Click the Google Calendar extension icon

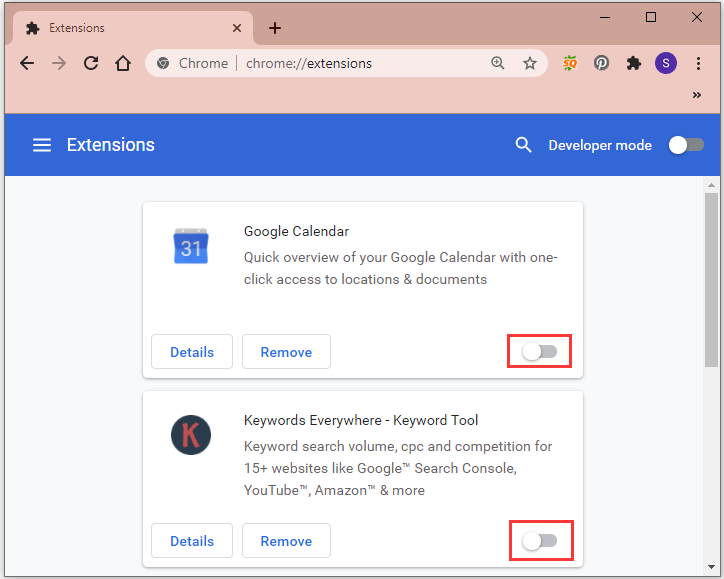(191, 246)
